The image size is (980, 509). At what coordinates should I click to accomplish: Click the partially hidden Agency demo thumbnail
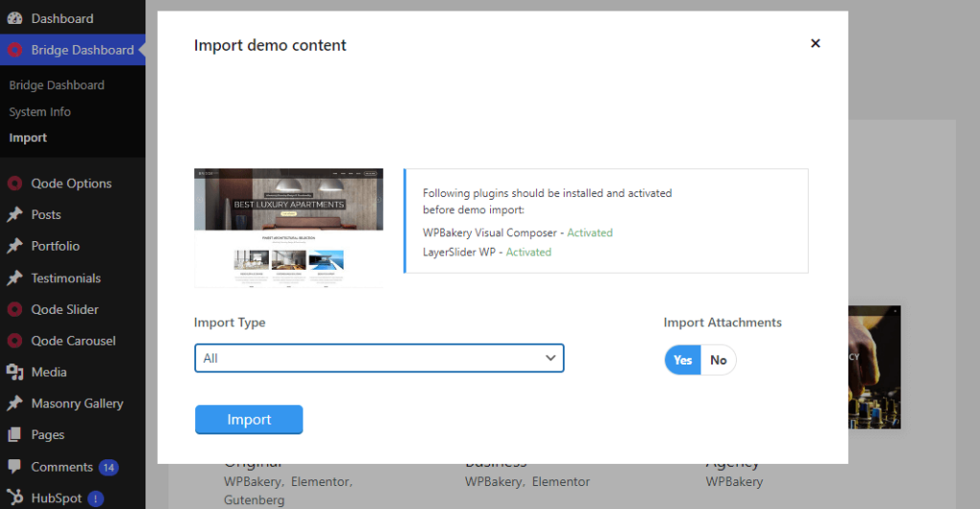[x=875, y=367]
